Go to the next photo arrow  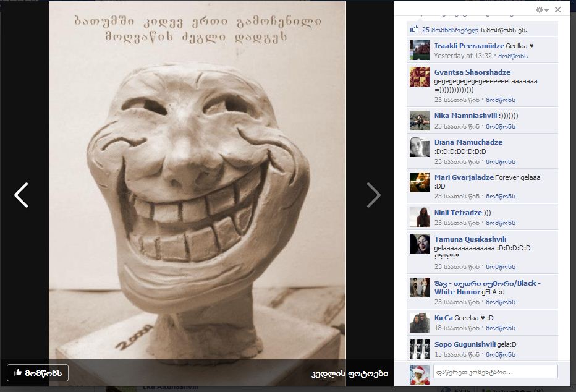pos(373,195)
